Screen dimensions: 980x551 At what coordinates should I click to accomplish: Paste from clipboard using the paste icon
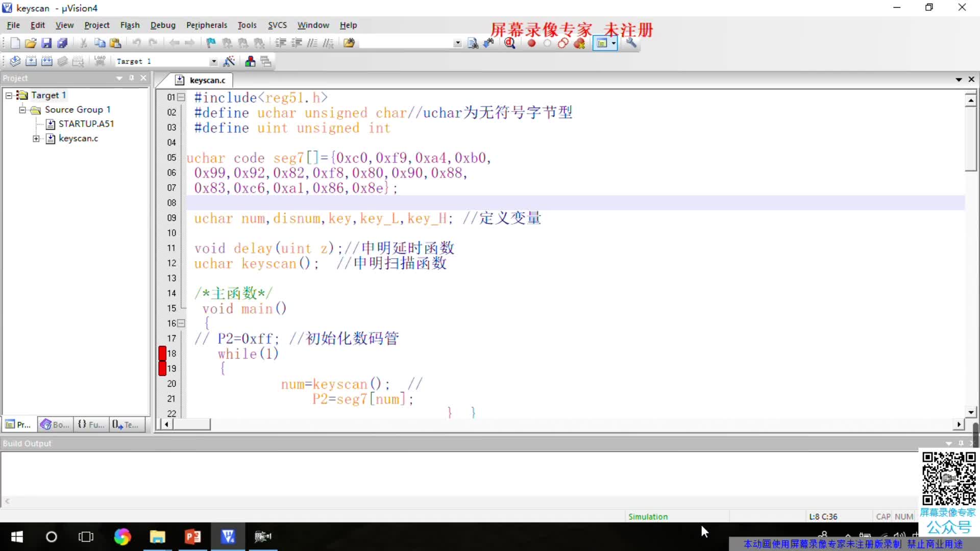pos(116,43)
